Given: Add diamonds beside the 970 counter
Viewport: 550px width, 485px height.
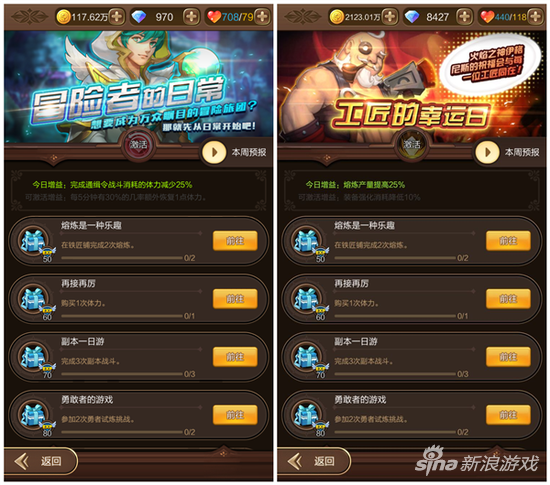Looking at the screenshot, I should point(191,16).
